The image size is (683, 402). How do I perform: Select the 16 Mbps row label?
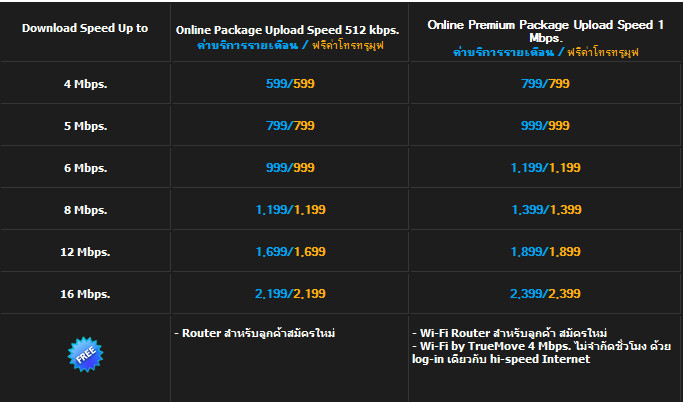pyautogui.click(x=85, y=294)
